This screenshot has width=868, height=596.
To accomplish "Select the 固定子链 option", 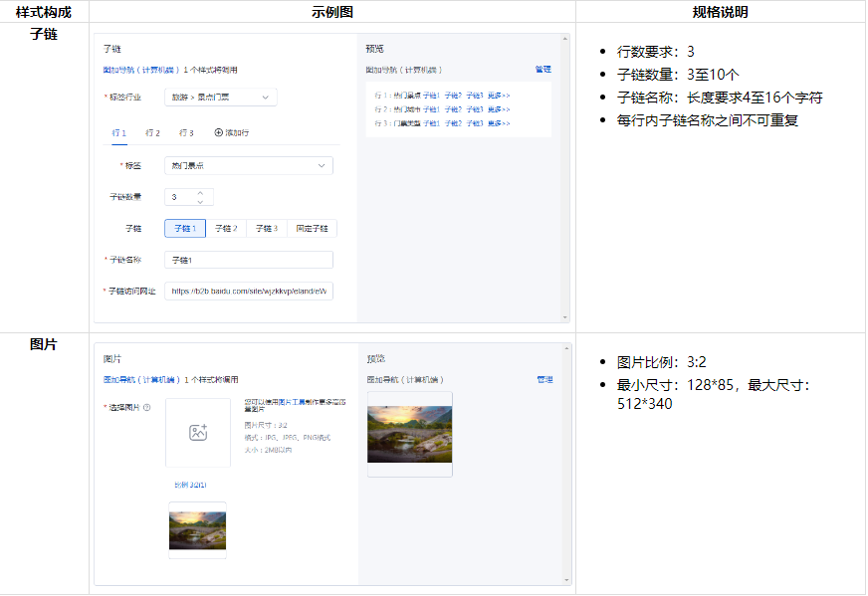I will (311, 228).
